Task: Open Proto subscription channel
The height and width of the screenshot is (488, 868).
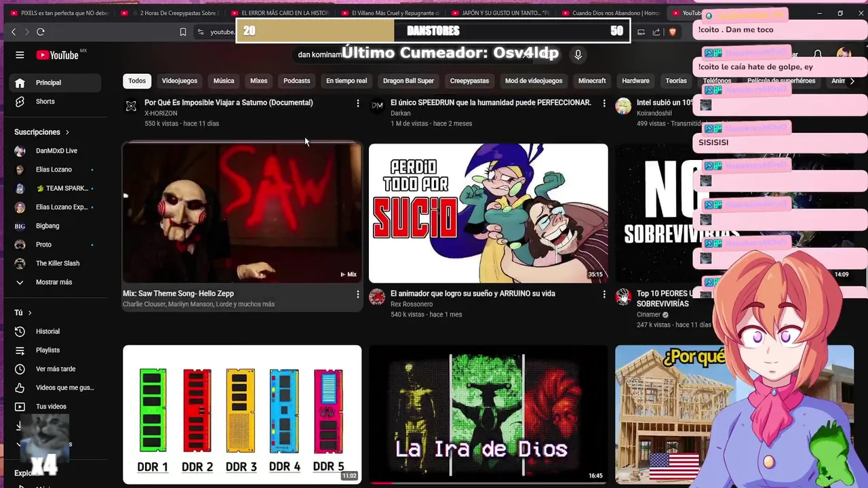Action: (56, 245)
